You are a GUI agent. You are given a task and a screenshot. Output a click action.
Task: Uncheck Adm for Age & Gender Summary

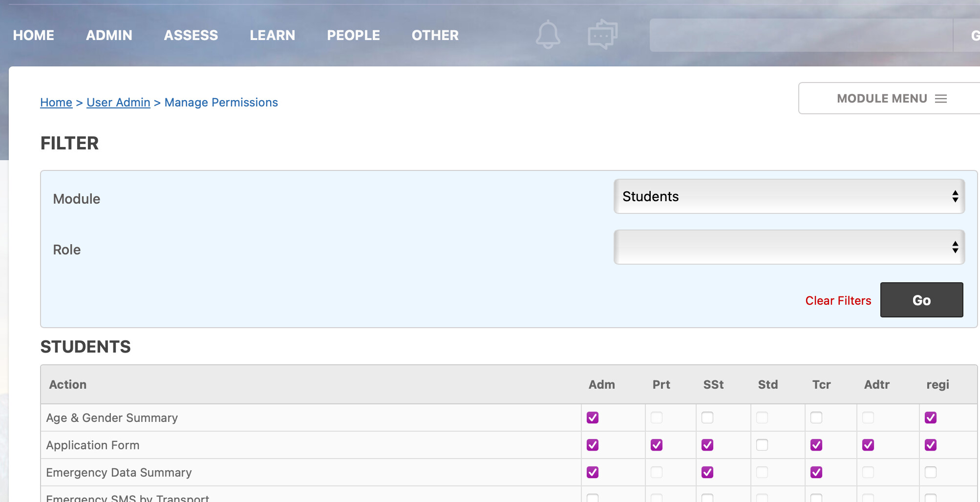[593, 418]
